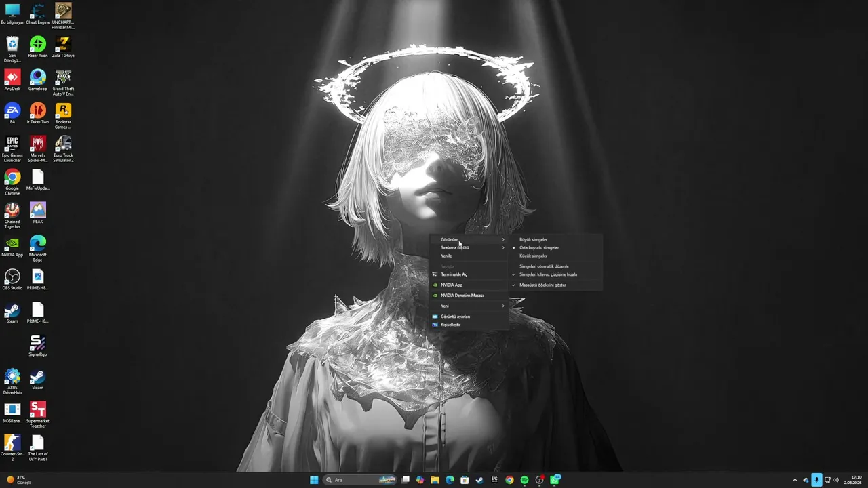Open the volume speaker tray icon
This screenshot has height=488, width=868.
click(835, 480)
